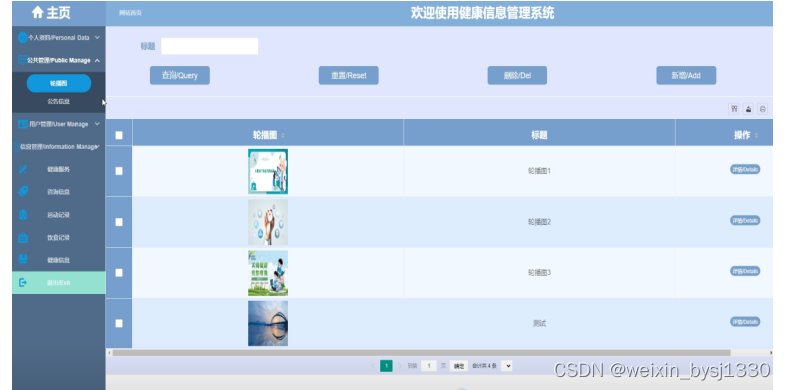The width and height of the screenshot is (786, 390).
Task: Click the 标题 column header
Action: pos(539,135)
